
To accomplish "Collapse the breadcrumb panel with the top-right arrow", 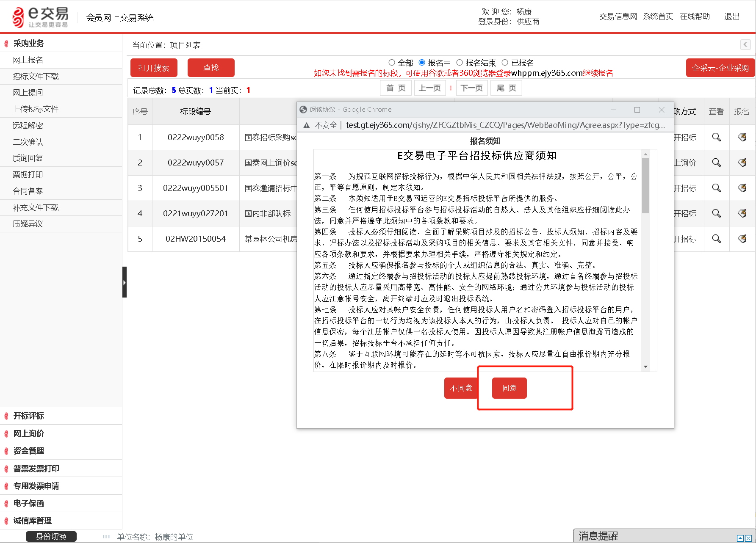I will click(745, 44).
